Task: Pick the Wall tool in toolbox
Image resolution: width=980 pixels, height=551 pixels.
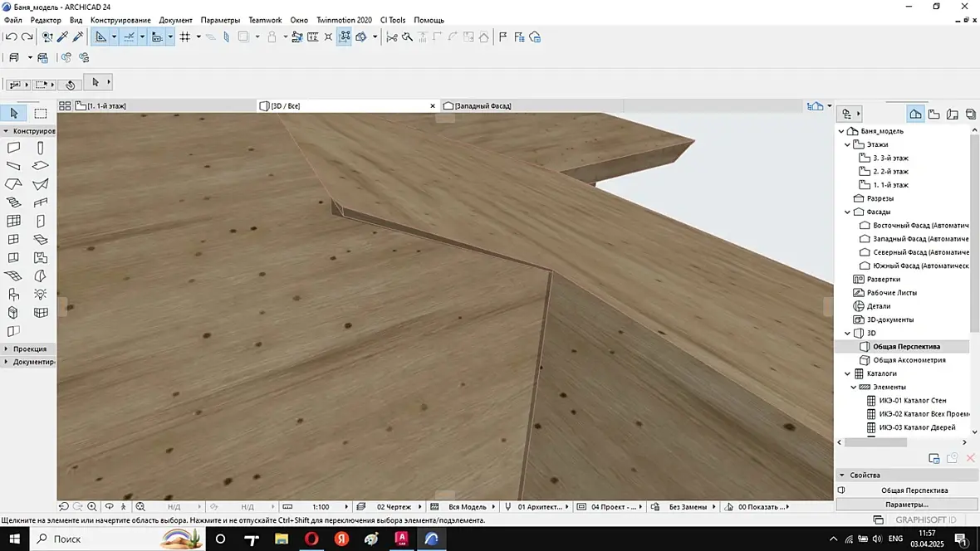Action: point(14,148)
